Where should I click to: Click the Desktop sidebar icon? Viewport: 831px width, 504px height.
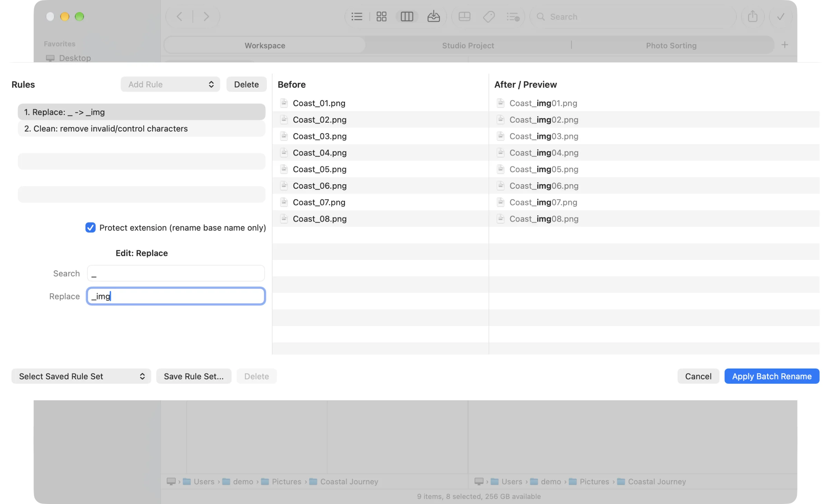point(50,58)
